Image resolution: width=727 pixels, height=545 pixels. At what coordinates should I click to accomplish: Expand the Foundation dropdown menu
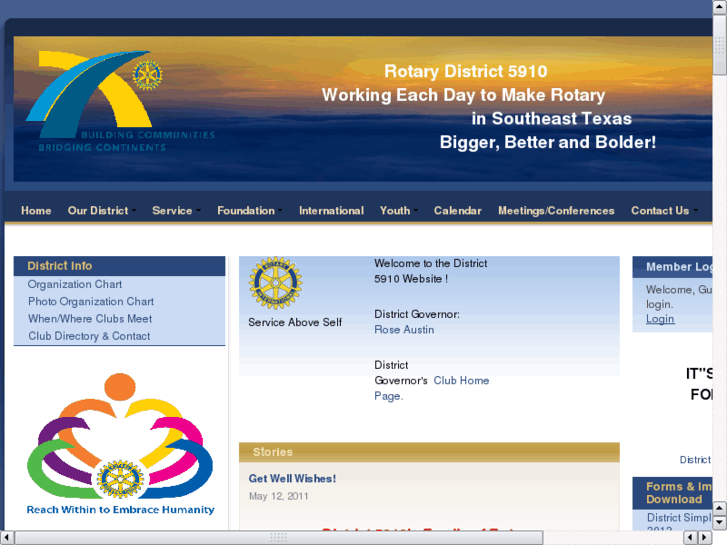click(249, 211)
